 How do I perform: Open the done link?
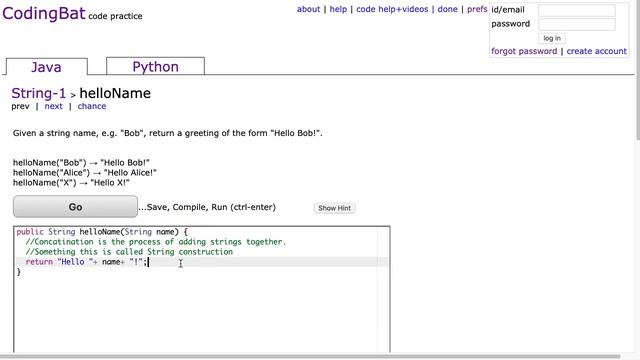click(x=447, y=9)
